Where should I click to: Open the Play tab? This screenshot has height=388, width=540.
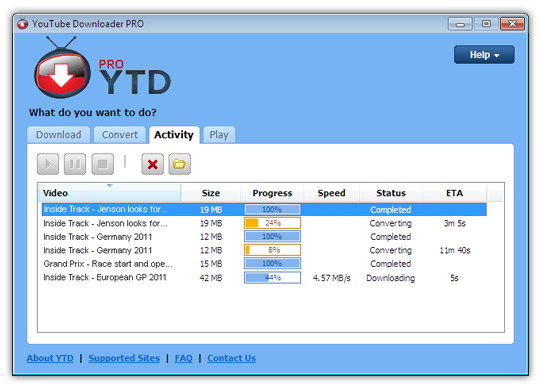coord(219,135)
